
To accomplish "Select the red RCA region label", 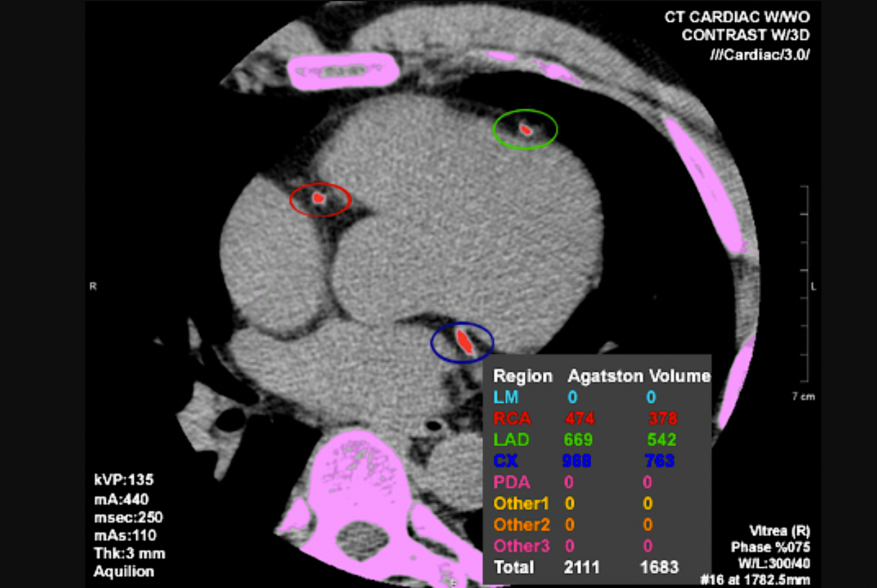I will coord(512,419).
